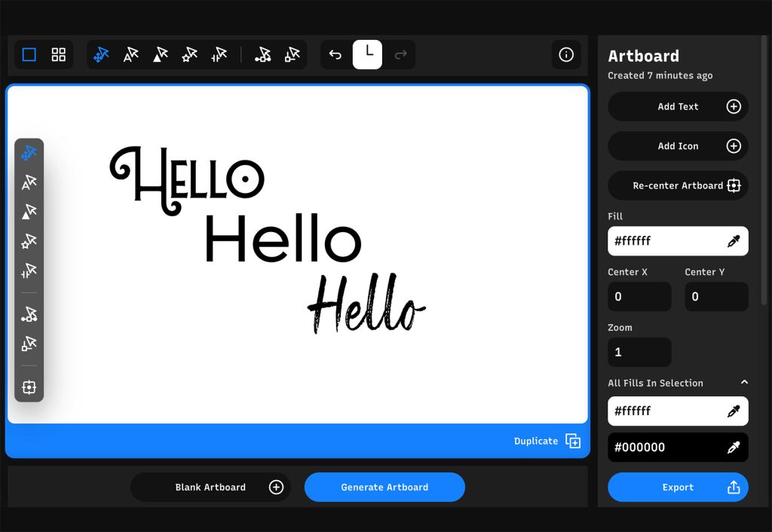Select the align cursor tool in top toolbar
Image resolution: width=772 pixels, height=532 pixels.
[219, 54]
